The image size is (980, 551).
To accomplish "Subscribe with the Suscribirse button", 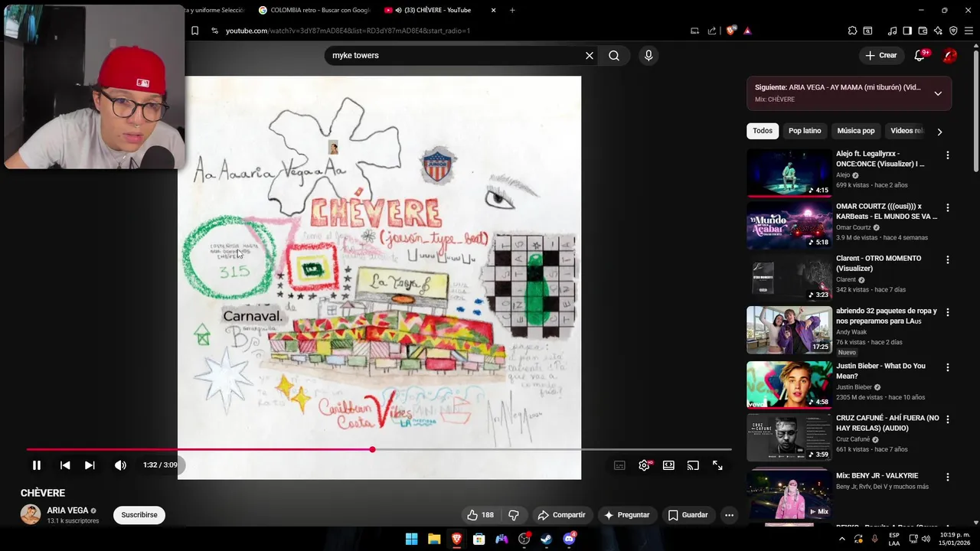I will pos(139,515).
